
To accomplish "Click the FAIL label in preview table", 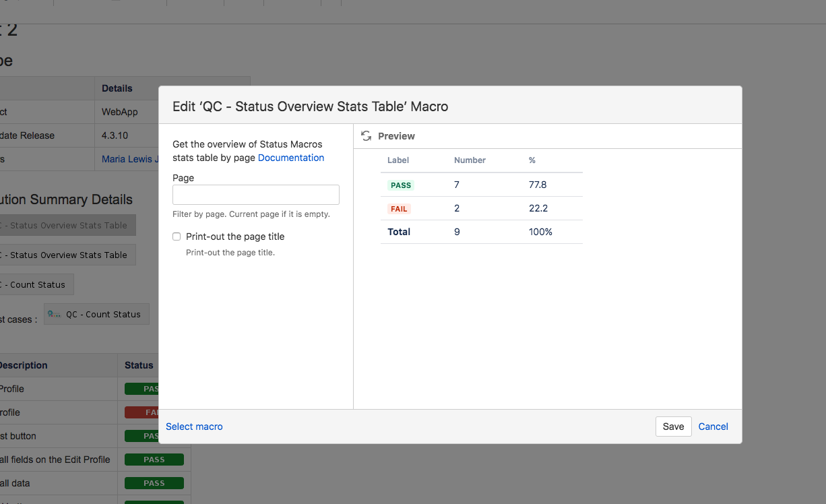I will pos(399,209).
